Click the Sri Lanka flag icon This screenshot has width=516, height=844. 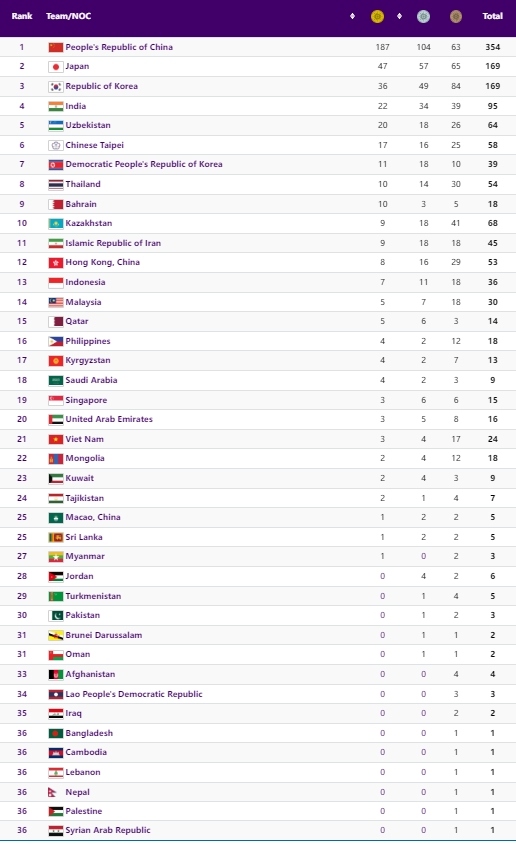(x=55, y=537)
